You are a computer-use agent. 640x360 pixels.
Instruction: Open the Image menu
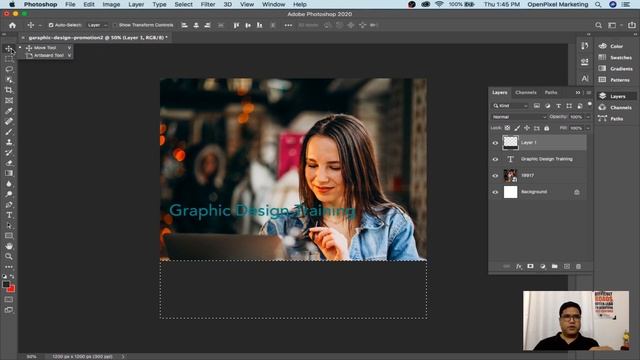coord(111,4)
